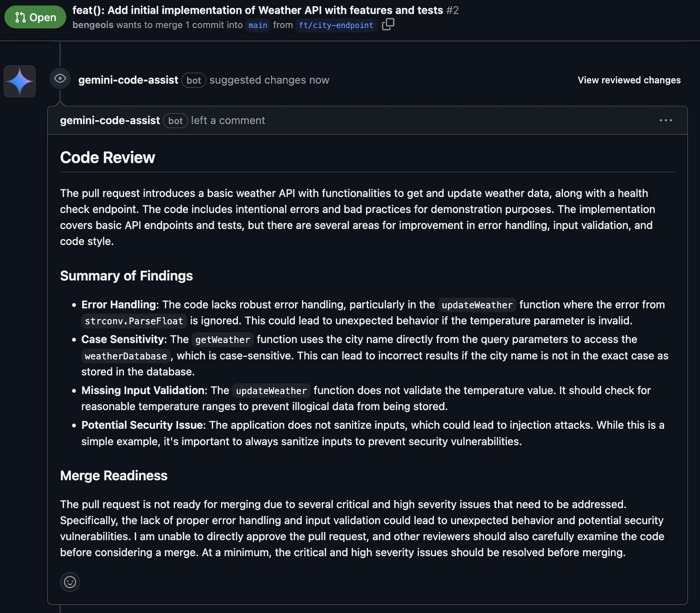Screen dimensions: 700x613
Task: Select the ft/city-endpoint branch label
Action: (x=336, y=25)
